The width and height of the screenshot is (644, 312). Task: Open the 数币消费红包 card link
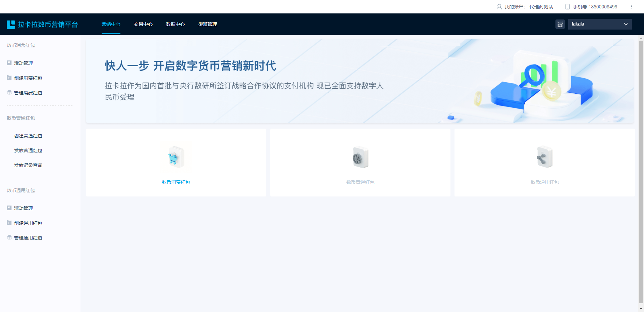coord(176,182)
